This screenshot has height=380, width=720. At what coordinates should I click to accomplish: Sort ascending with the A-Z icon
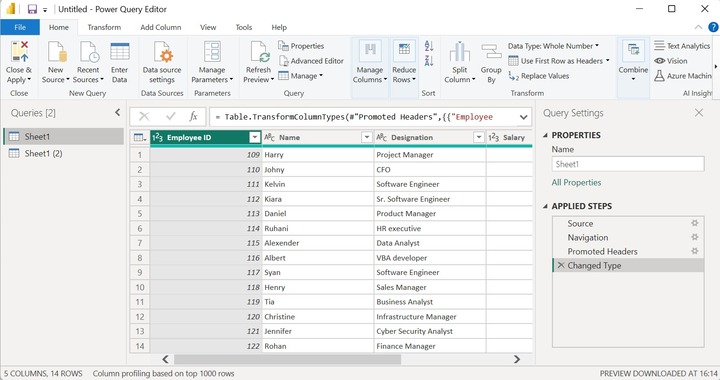click(x=429, y=45)
